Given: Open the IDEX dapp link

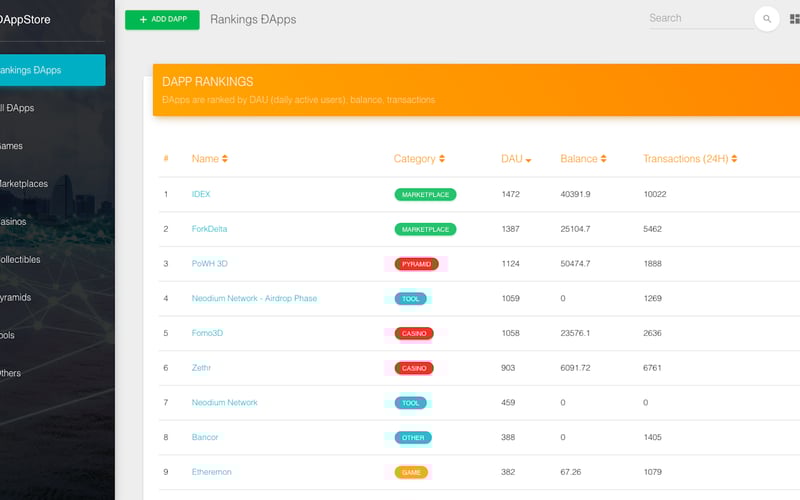Looking at the screenshot, I should 201,194.
